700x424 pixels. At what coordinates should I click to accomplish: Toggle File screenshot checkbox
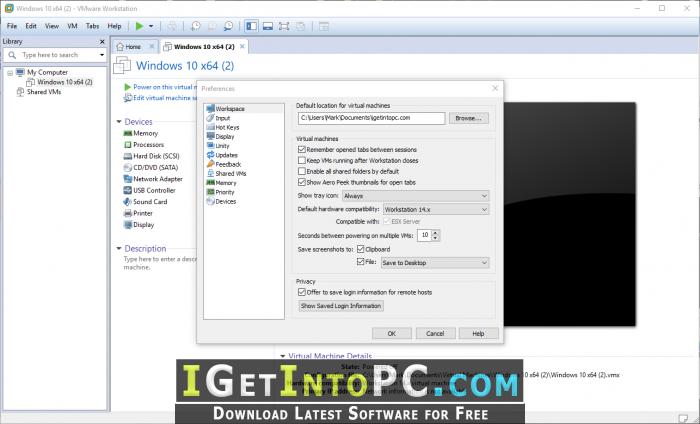pyautogui.click(x=361, y=262)
